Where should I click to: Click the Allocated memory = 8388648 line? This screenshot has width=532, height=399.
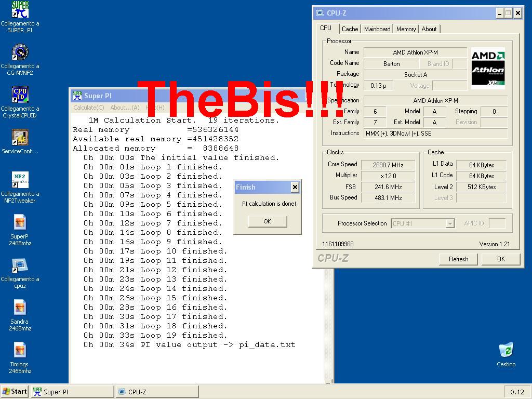point(155,148)
